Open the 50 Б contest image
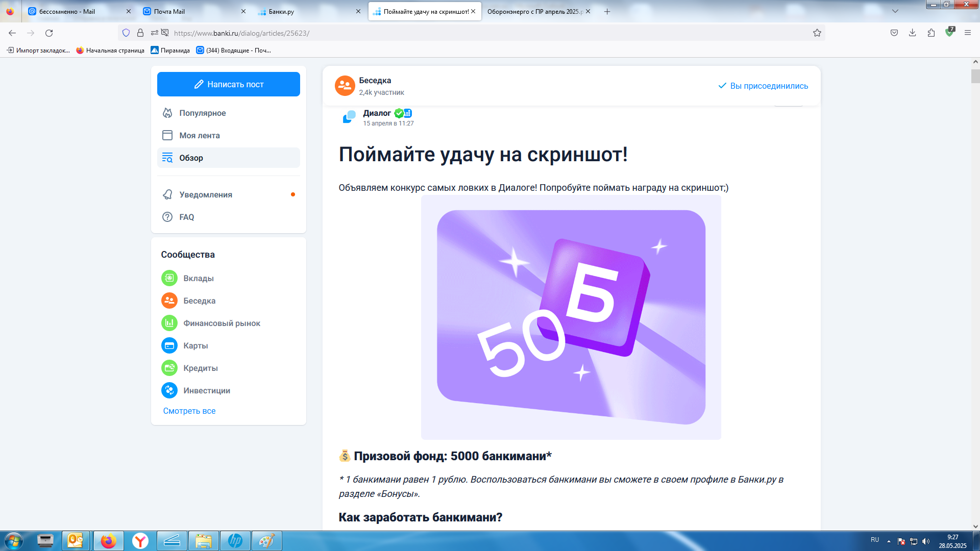This screenshot has height=551, width=980. coord(571,317)
